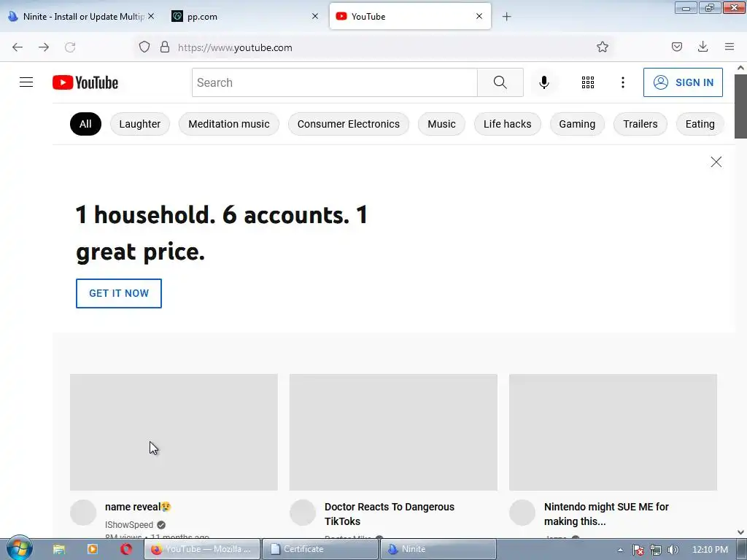Go forward with browser forward arrow
Screen dimensions: 747x560
coord(44,47)
